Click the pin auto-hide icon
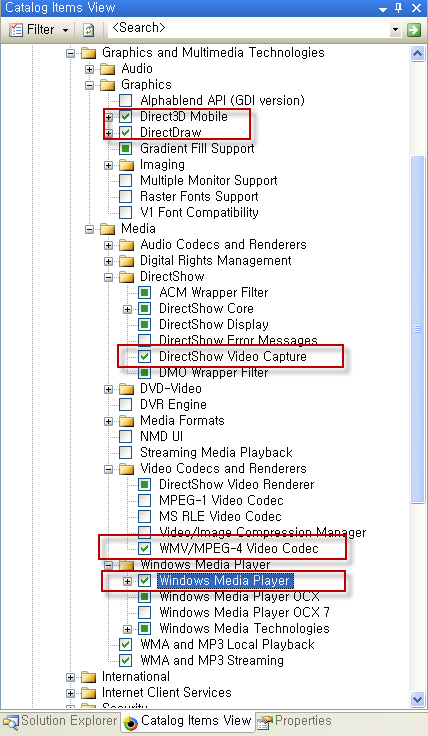The height and width of the screenshot is (736, 428). tap(399, 8)
